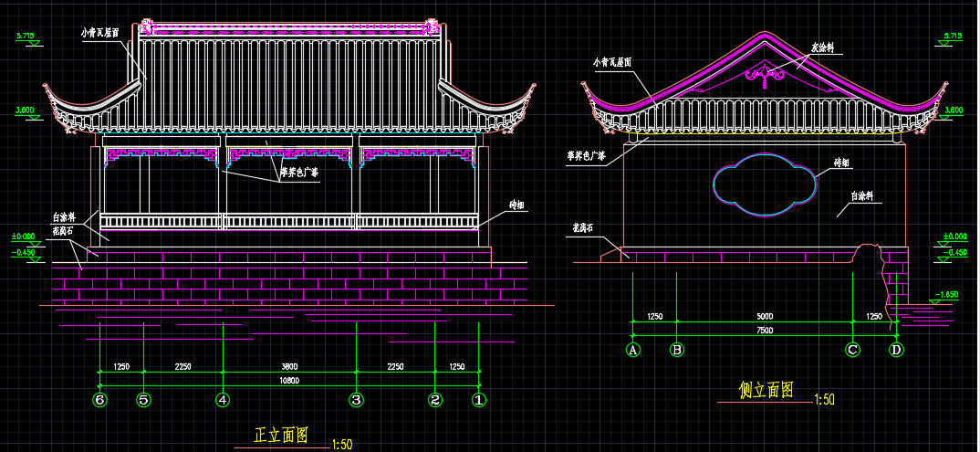Viewport: 980px width, 452px height.
Task: Click the 1:50 scale beside 侧立面图
Action: (x=824, y=399)
